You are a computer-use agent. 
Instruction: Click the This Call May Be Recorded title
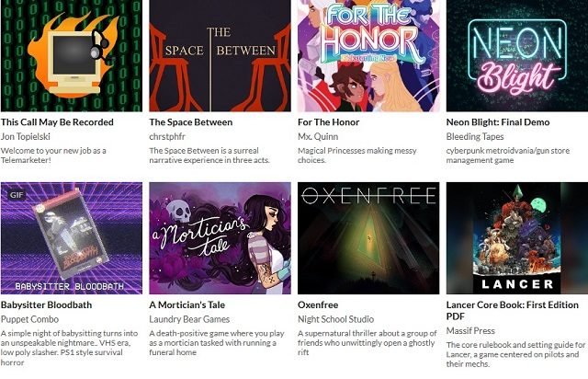(57, 122)
